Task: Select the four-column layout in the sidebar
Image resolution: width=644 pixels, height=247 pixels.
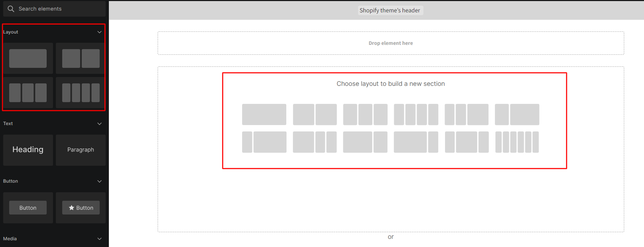Action: coord(81,93)
